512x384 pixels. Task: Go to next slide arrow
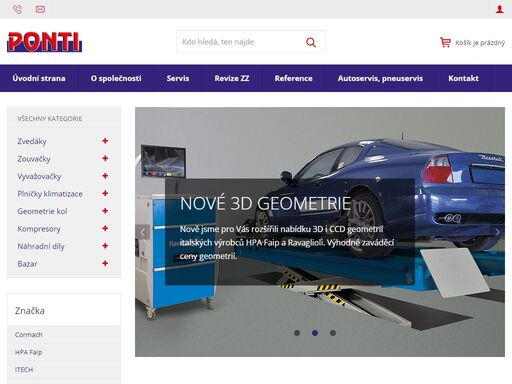coord(497,232)
